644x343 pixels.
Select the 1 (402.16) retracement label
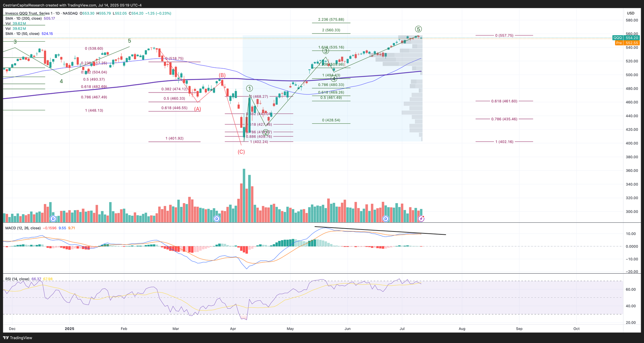click(x=504, y=142)
